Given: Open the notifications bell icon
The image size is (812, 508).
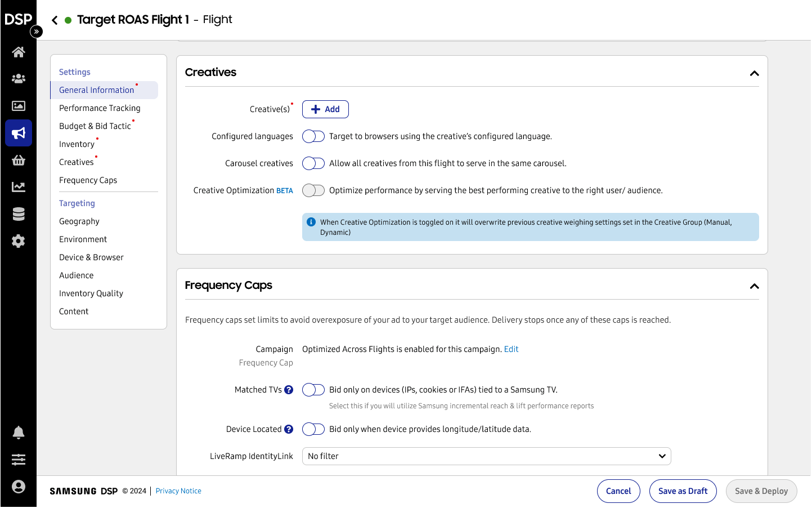Looking at the screenshot, I should tap(19, 433).
